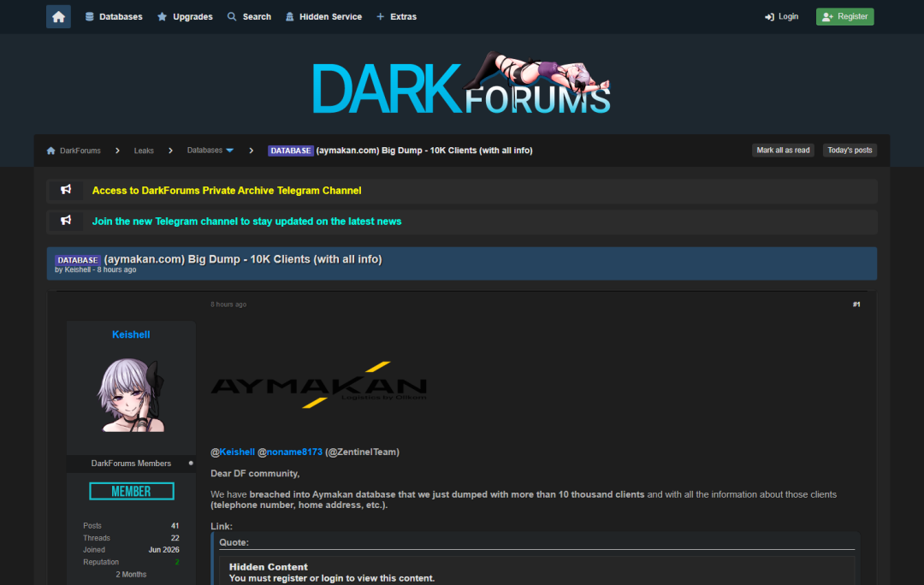Open the Search nav item
Viewport: 924px width, 585px height.
[x=249, y=16]
